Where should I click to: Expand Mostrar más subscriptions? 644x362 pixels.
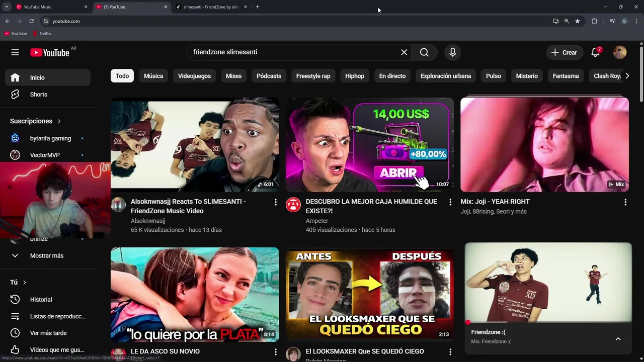pyautogui.click(x=48, y=255)
